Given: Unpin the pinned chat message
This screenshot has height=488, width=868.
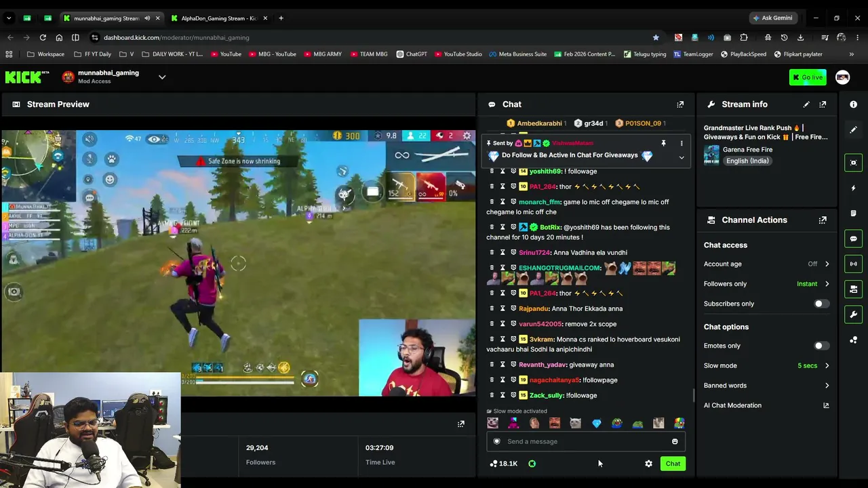Looking at the screenshot, I should pyautogui.click(x=663, y=143).
